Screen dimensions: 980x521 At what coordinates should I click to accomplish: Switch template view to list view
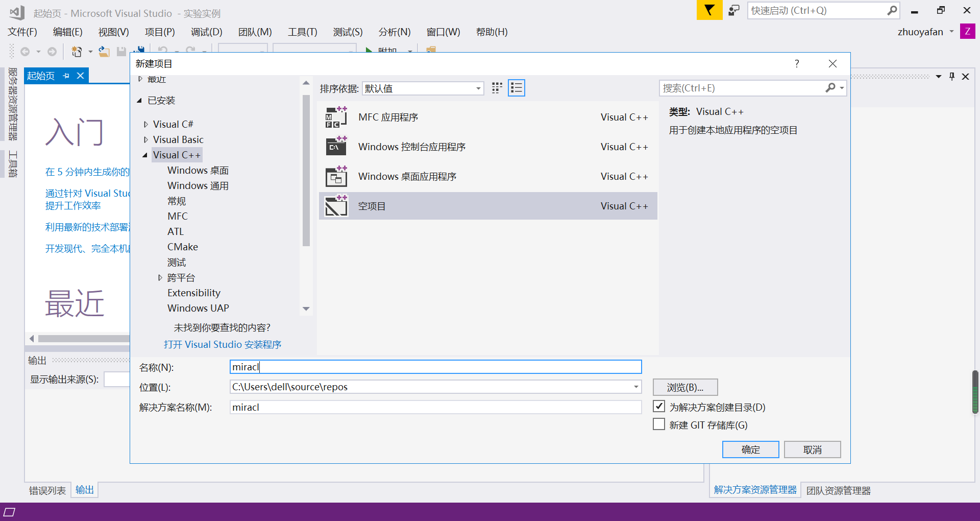(516, 87)
